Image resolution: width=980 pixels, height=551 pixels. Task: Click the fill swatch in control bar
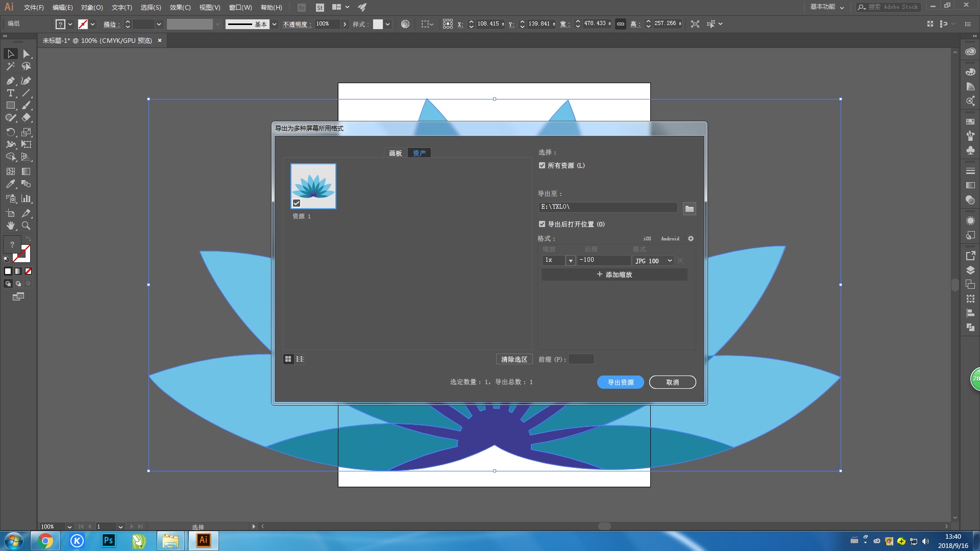coord(60,24)
